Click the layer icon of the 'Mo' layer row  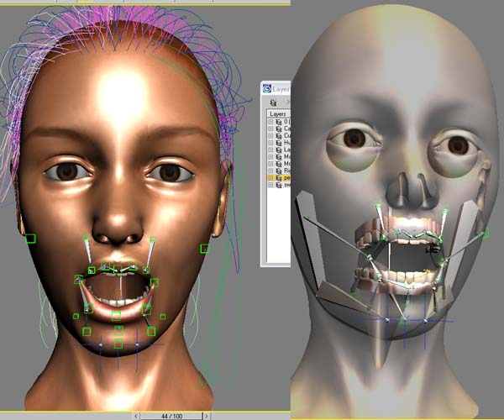(x=278, y=164)
